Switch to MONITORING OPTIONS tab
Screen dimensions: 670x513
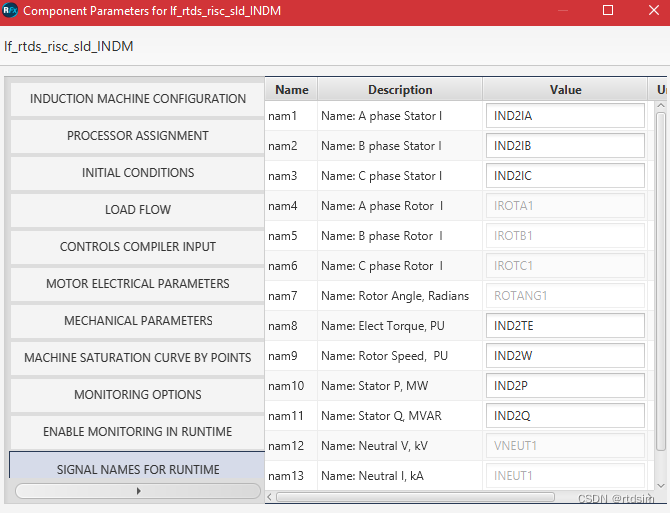(x=138, y=395)
